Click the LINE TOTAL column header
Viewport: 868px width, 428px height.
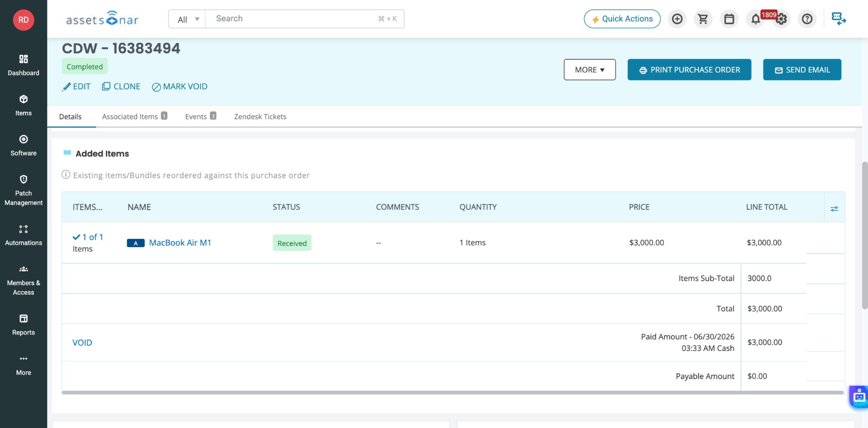767,207
